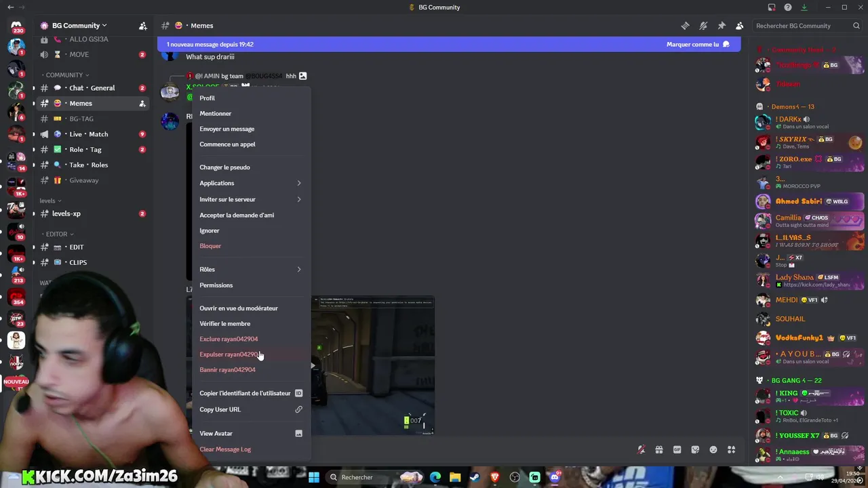Image resolution: width=868 pixels, height=488 pixels.
Task: Open the Chat General channel
Action: point(94,88)
